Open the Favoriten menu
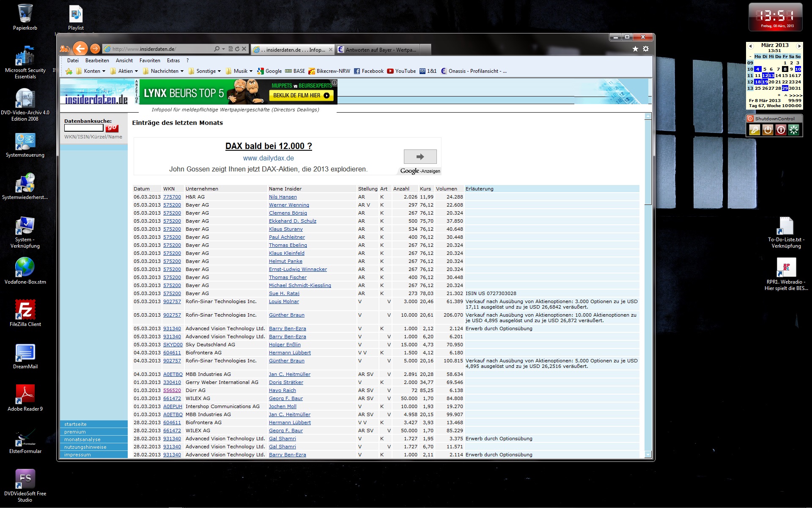The height and width of the screenshot is (508, 812). [x=150, y=61]
